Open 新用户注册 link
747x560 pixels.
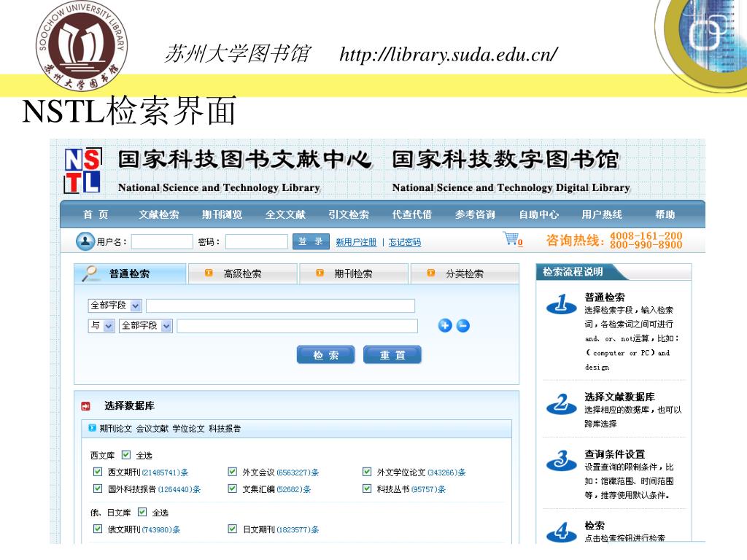356,242
